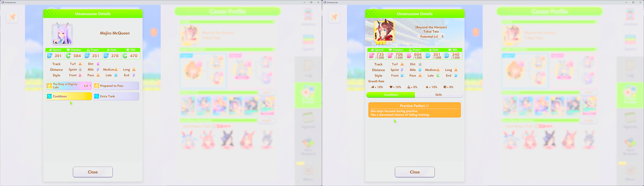The image size is (644, 186).
Task: Switch to the Skills tab
Action: coord(439,95)
